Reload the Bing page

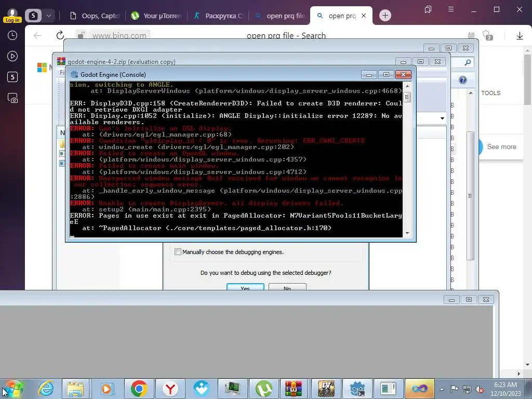pyautogui.click(x=60, y=35)
